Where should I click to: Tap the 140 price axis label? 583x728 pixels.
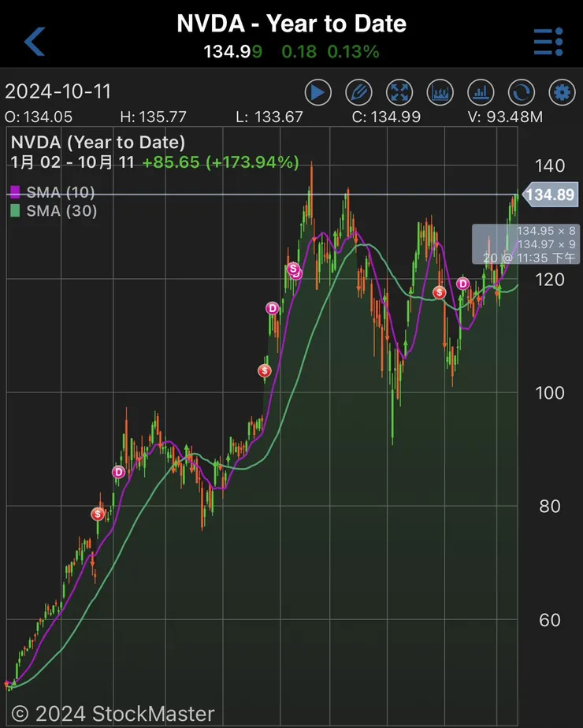click(550, 165)
